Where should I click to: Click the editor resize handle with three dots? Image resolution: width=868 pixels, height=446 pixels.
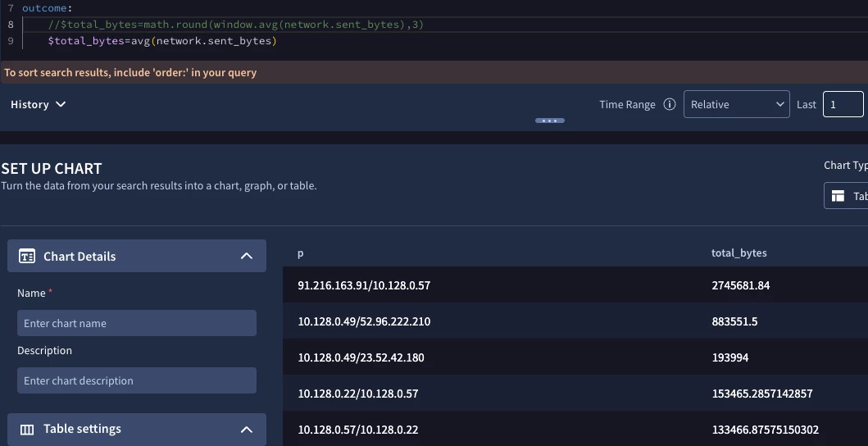click(x=550, y=121)
